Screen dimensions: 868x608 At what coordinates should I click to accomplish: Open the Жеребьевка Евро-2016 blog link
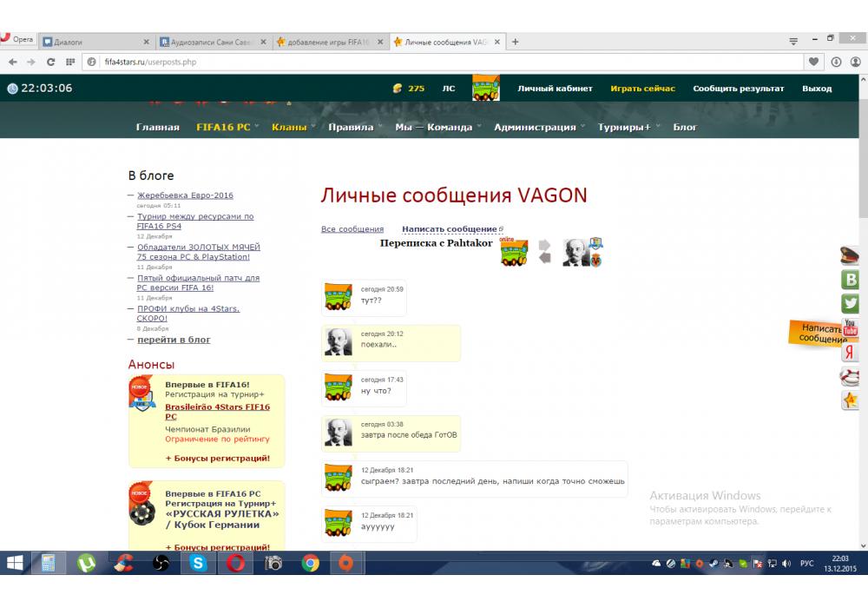185,195
